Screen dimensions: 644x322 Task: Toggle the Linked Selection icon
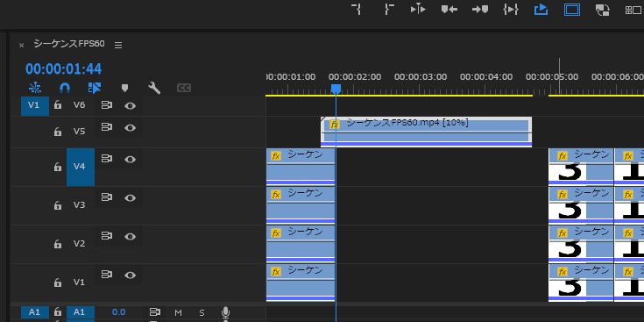(95, 88)
